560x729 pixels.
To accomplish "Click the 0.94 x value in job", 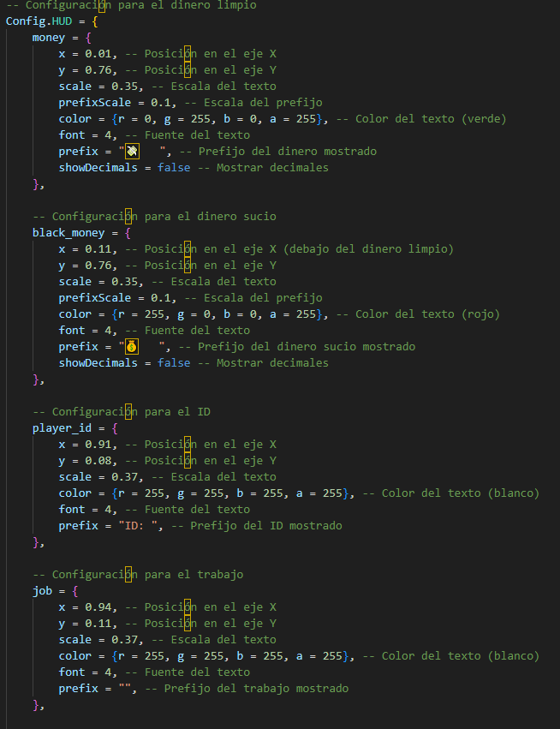I will click(98, 607).
